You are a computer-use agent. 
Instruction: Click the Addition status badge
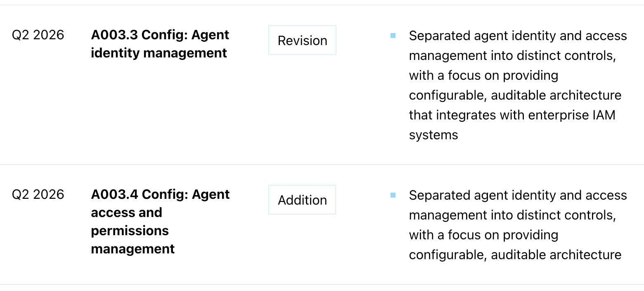(x=302, y=200)
